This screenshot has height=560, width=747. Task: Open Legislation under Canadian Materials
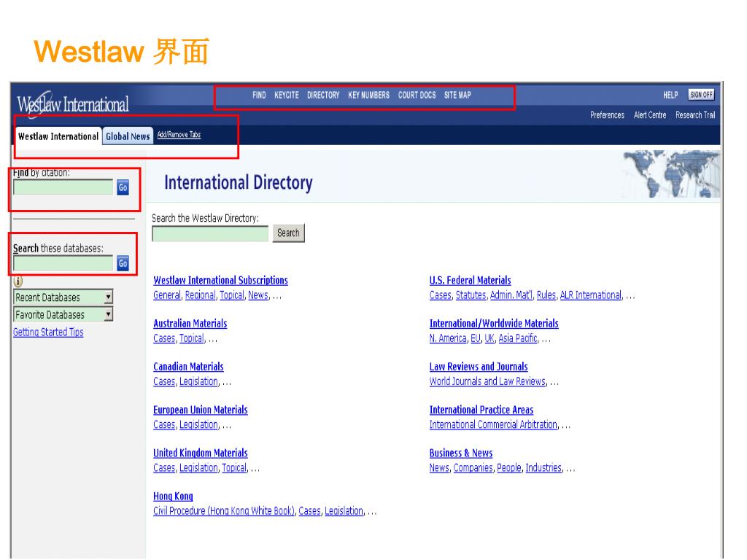[198, 382]
